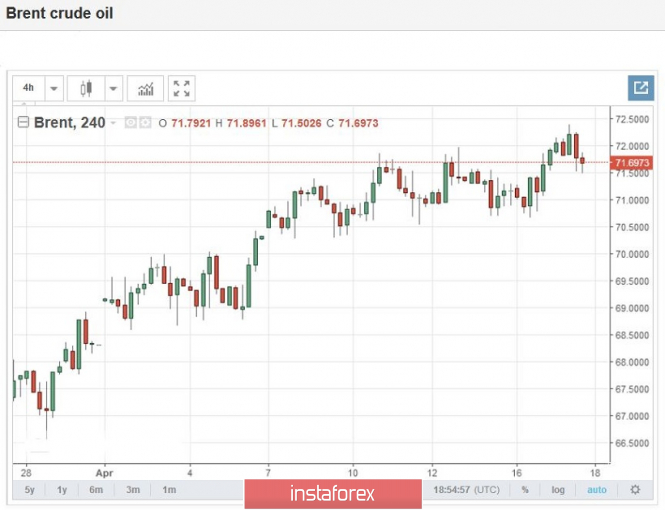The width and height of the screenshot is (665, 510).
Task: Click the 72.5000 price axis label
Action: tap(632, 119)
